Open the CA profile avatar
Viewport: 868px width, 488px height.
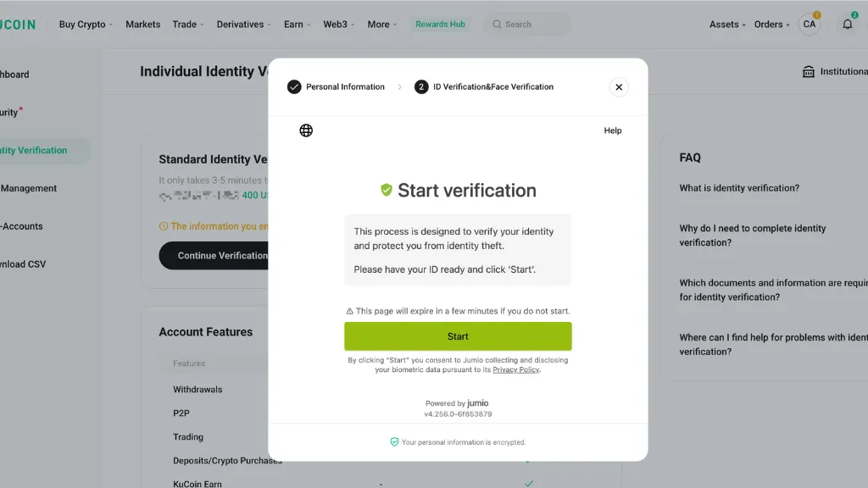(810, 25)
